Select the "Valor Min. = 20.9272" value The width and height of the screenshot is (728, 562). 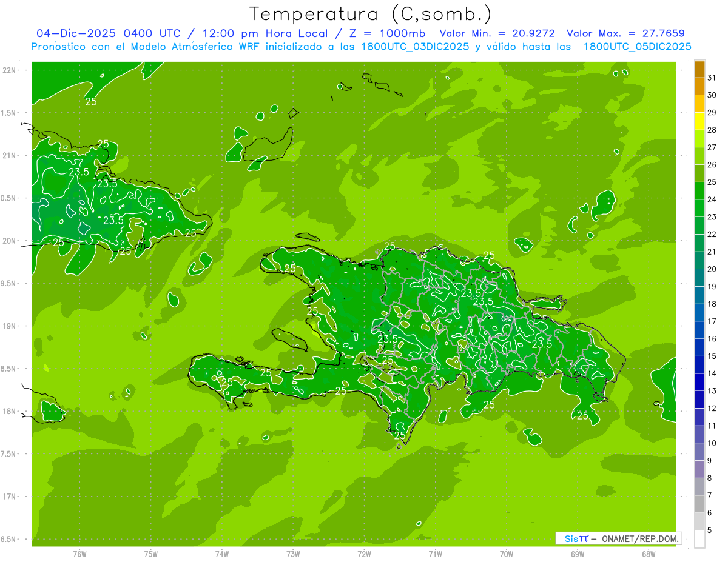tap(497, 33)
